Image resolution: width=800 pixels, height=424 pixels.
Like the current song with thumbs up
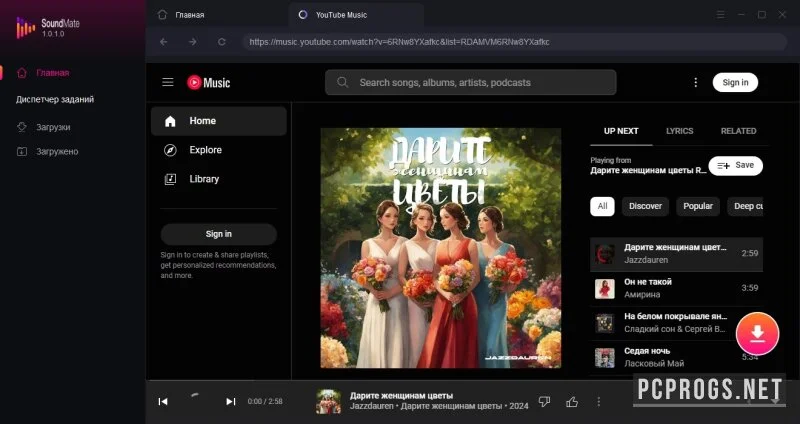coord(572,402)
